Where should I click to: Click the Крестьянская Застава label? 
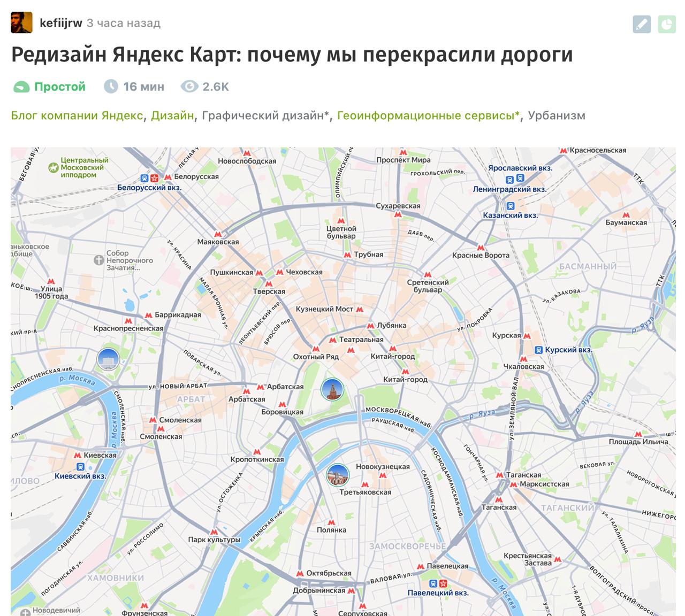527,559
